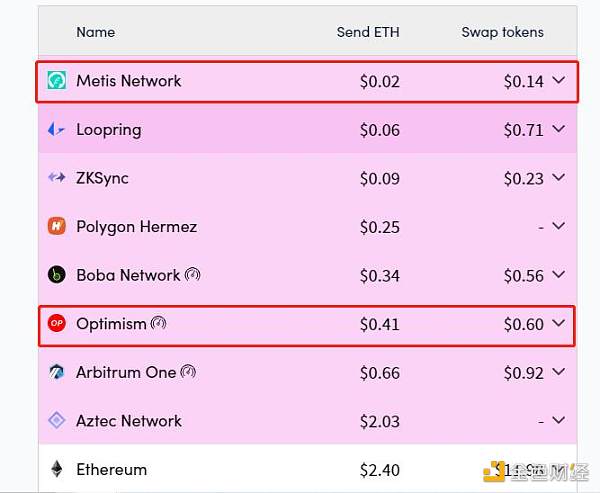Click the Metis Network logo icon
Viewport: 600px width, 493px height.
57,81
